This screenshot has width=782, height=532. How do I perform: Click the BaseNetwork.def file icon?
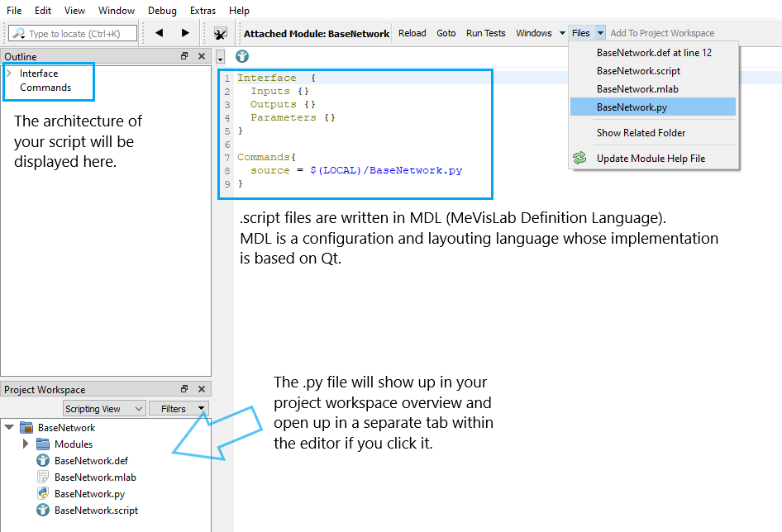click(x=43, y=460)
